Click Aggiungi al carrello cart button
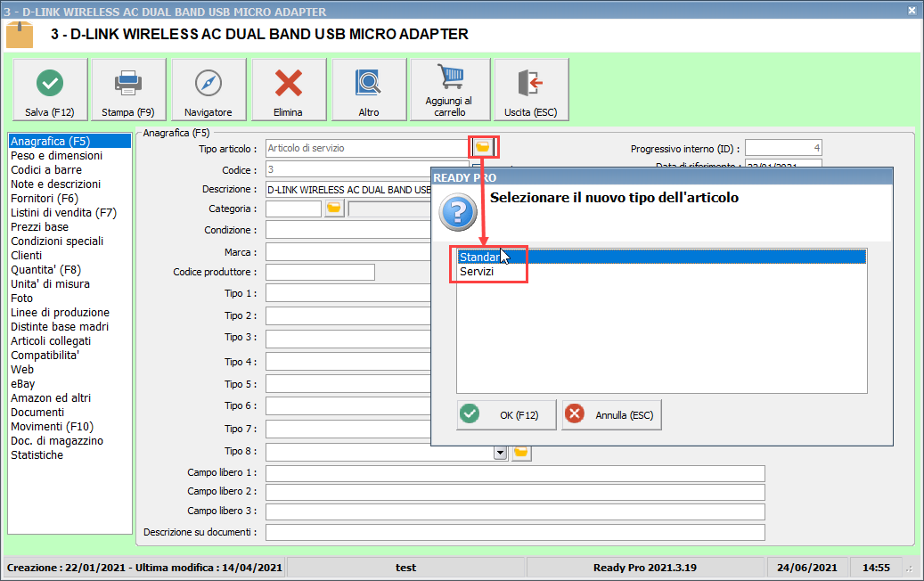Viewport: 924px width, 581px height. 450,90
